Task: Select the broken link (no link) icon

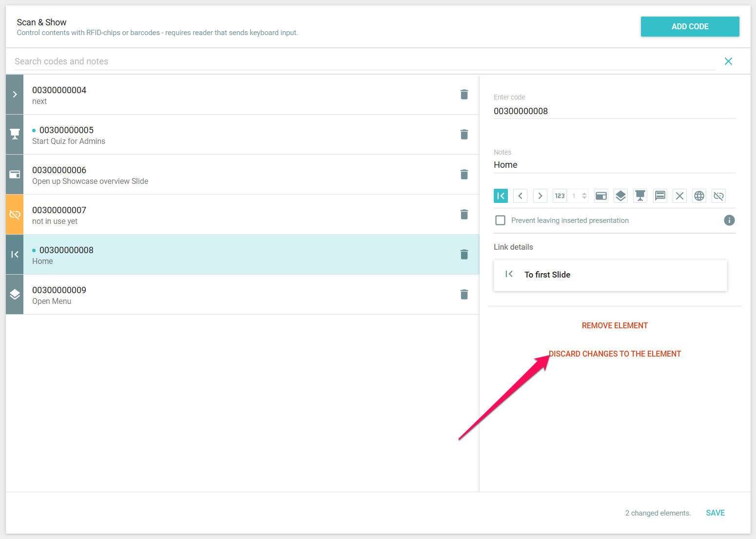Action: pos(718,196)
